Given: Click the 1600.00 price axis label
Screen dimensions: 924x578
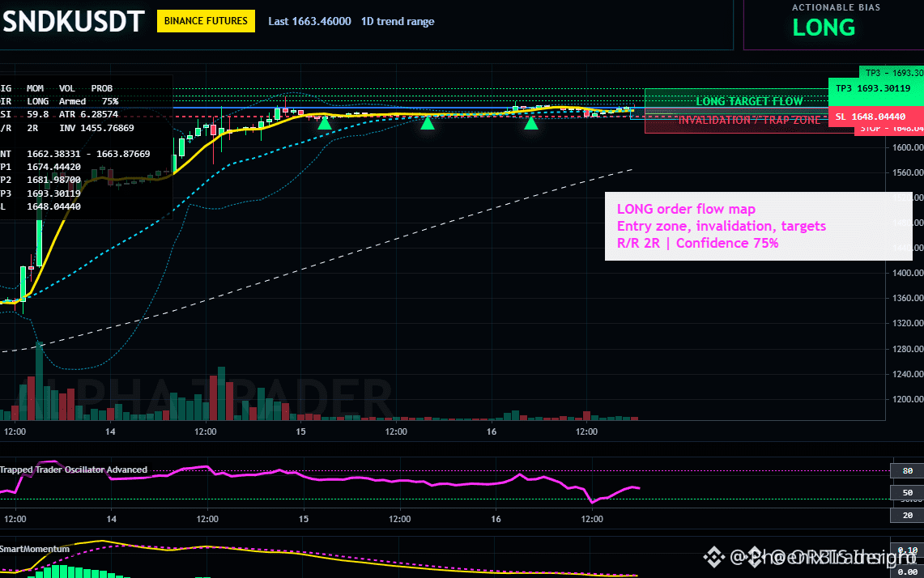Looking at the screenshot, I should [906, 147].
